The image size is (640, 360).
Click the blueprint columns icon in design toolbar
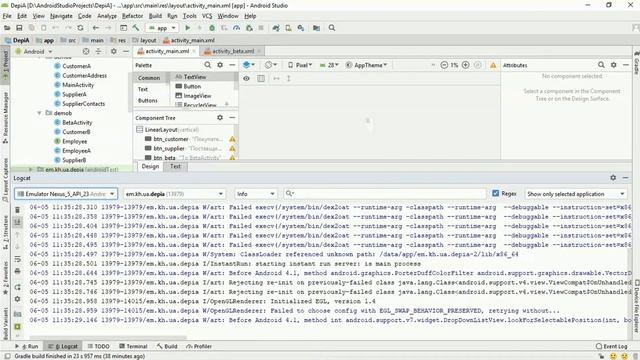point(261,78)
